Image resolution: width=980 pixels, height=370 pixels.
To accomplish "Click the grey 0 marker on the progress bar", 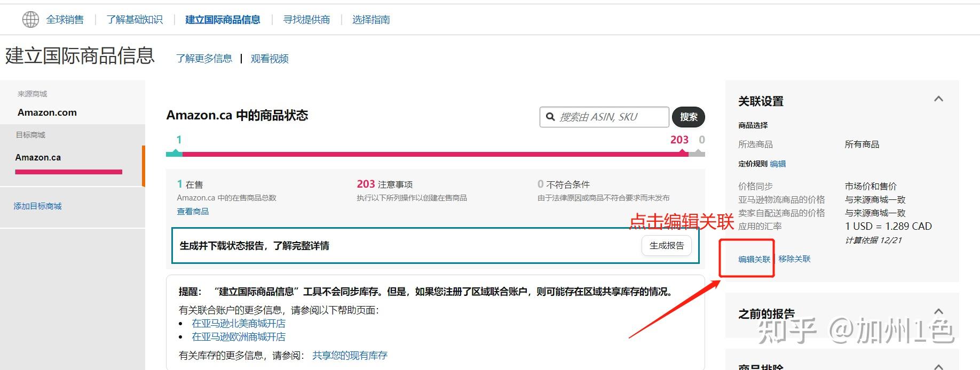I will pyautogui.click(x=697, y=153).
